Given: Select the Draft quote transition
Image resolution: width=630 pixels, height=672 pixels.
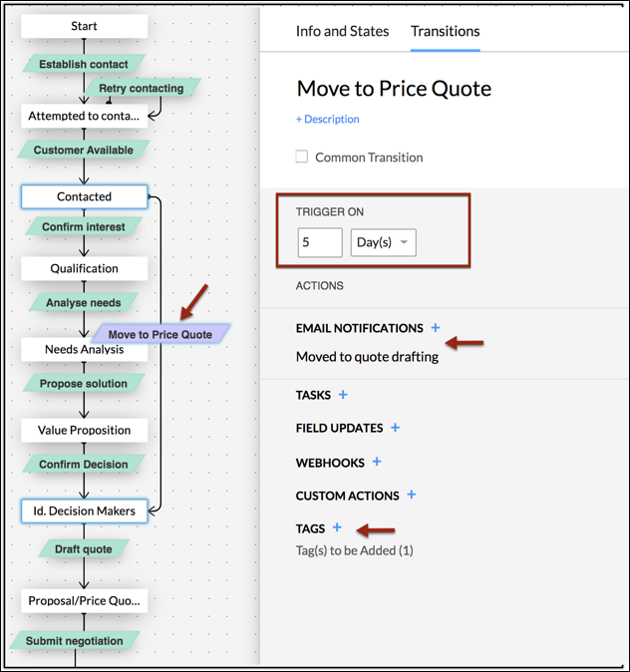Looking at the screenshot, I should [84, 549].
